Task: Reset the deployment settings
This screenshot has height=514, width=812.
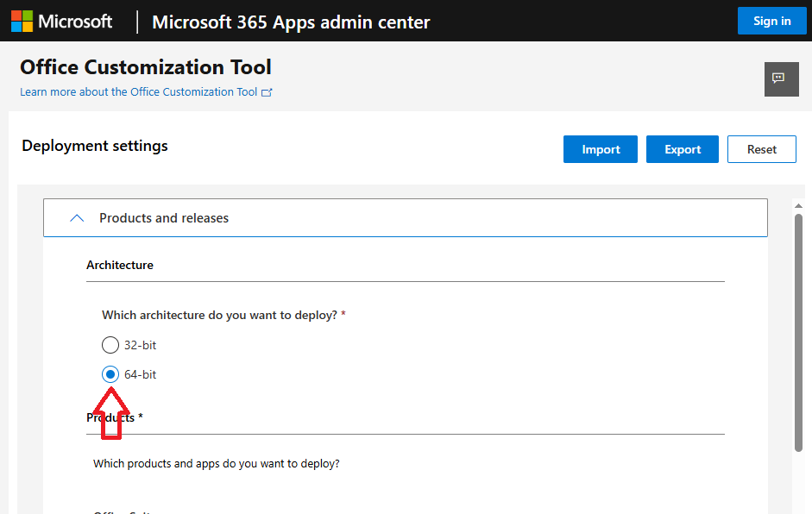Action: tap(761, 149)
